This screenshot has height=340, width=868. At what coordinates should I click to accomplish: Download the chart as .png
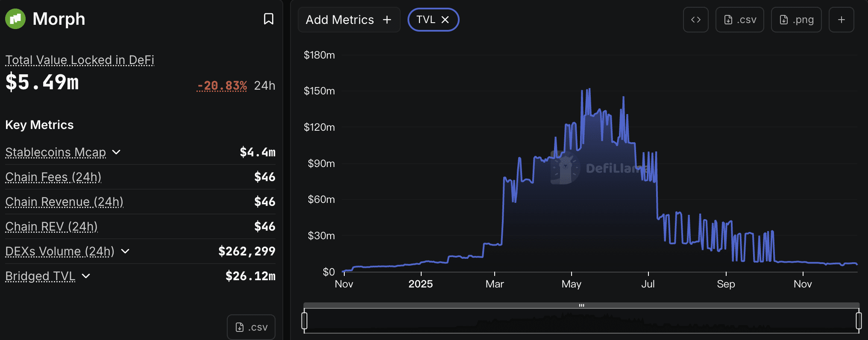click(x=796, y=20)
